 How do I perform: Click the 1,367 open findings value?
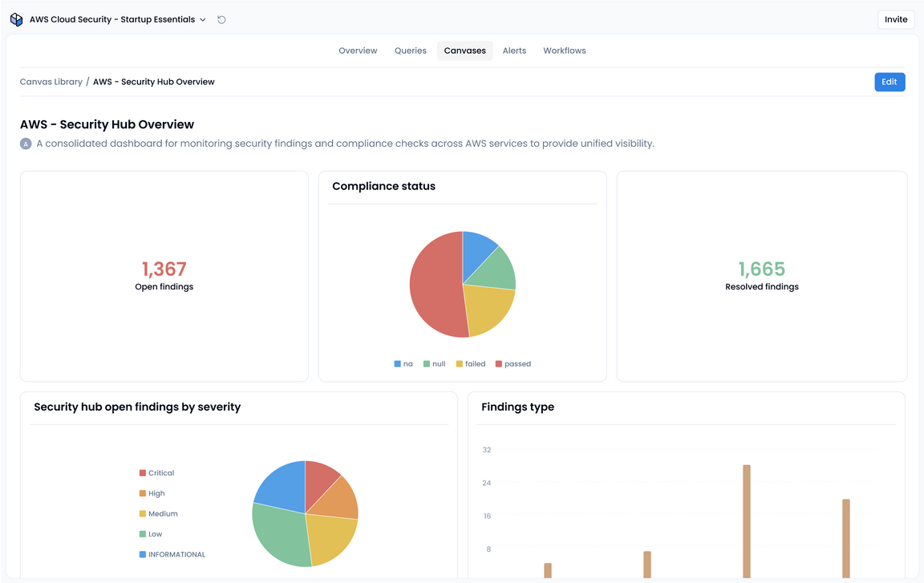tap(164, 269)
